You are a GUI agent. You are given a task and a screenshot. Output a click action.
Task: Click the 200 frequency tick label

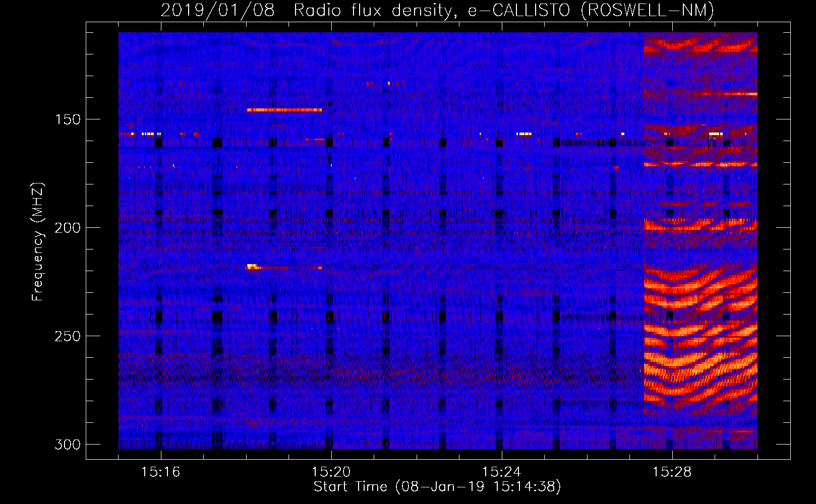pos(67,228)
